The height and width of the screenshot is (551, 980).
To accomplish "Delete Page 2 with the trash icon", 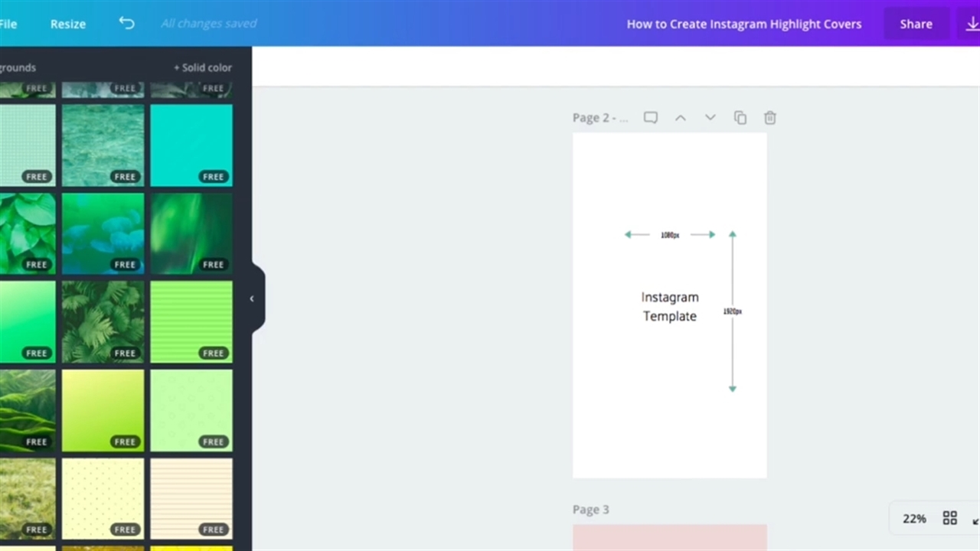I will (x=769, y=118).
